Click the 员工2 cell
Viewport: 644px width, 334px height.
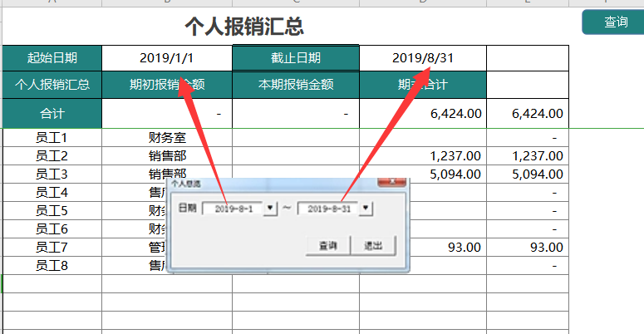pyautogui.click(x=52, y=156)
